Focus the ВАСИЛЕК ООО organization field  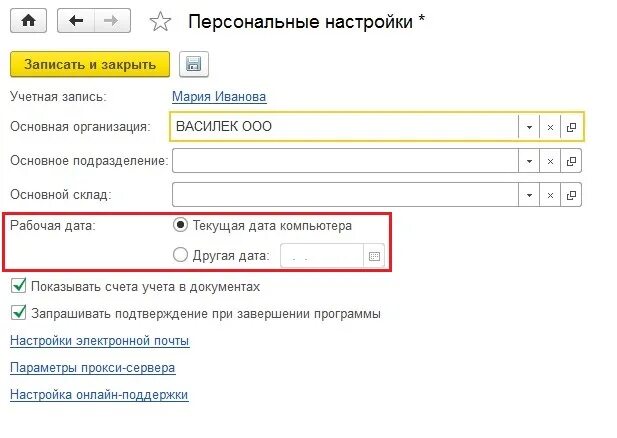[345, 127]
